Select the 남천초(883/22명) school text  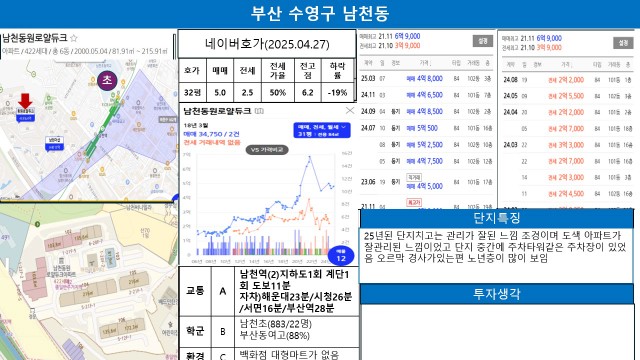pyautogui.click(x=276, y=324)
